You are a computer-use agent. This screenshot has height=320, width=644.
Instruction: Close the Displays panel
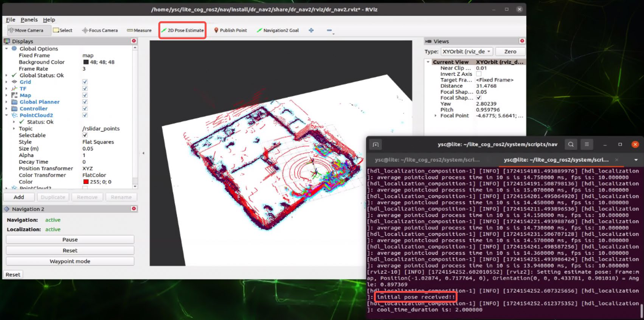[x=133, y=41]
